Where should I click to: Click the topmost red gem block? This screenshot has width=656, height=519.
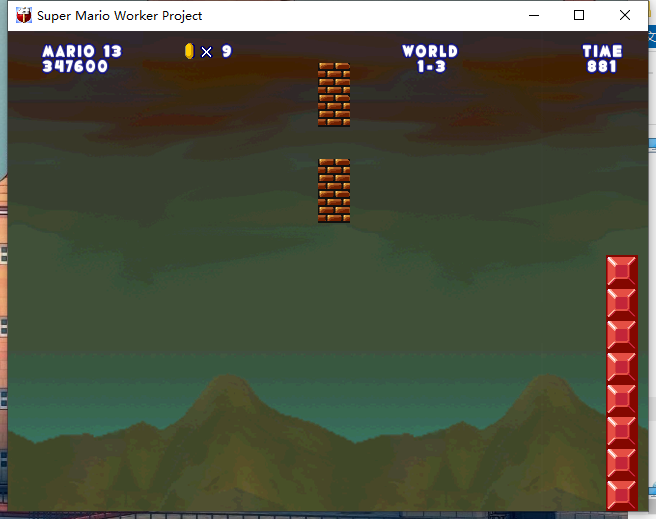click(x=622, y=271)
